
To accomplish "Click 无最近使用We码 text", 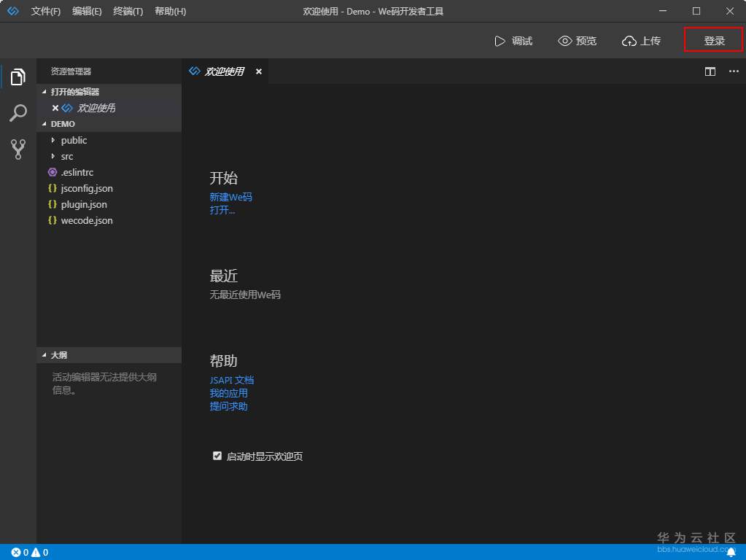I will click(x=245, y=295).
